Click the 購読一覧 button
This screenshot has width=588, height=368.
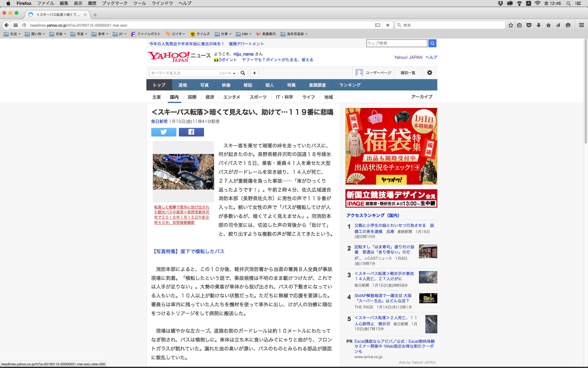408,73
